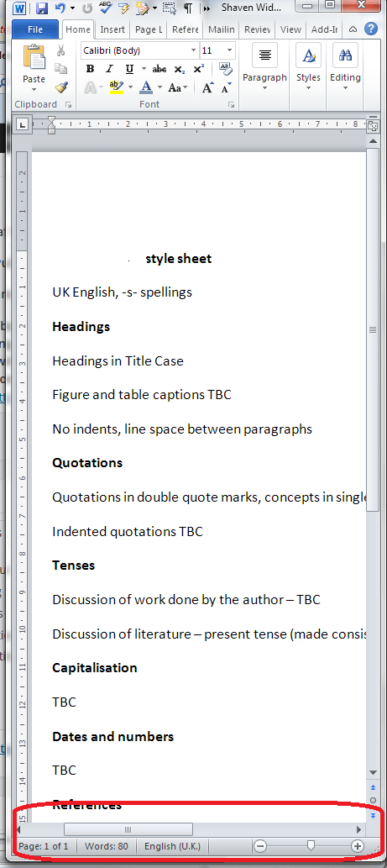Open the font name Calibri dropdown
Screen dimensions: 387x868
(x=193, y=50)
